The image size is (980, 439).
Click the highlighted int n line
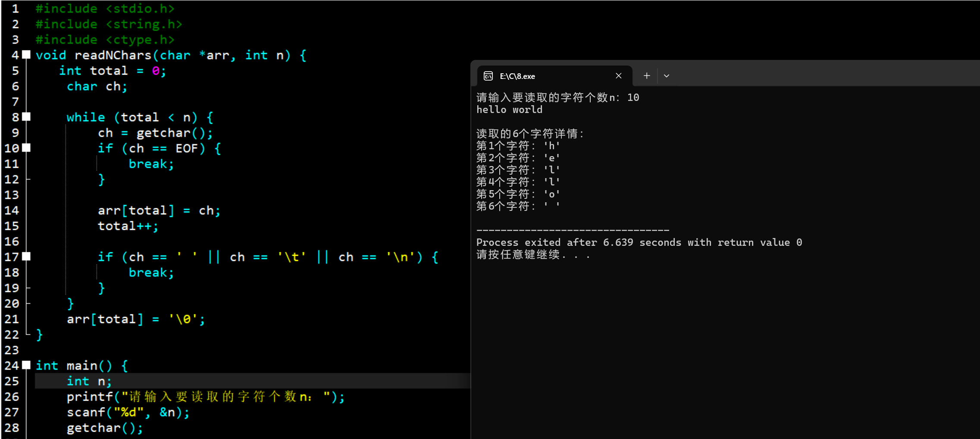(x=88, y=381)
